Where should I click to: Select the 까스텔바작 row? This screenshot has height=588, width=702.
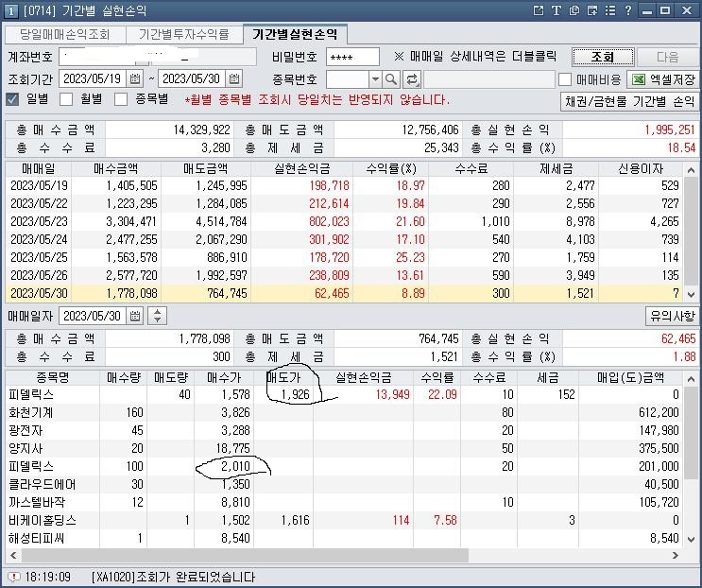coord(344,502)
